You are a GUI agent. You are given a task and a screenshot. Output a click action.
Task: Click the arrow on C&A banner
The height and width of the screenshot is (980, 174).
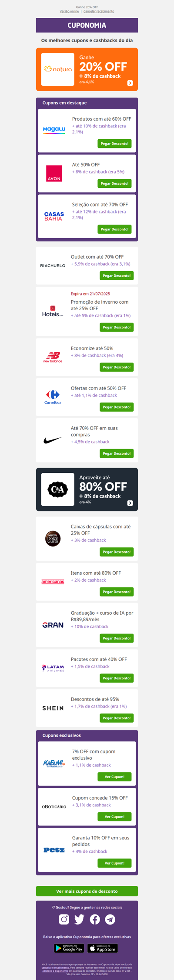coord(130,503)
